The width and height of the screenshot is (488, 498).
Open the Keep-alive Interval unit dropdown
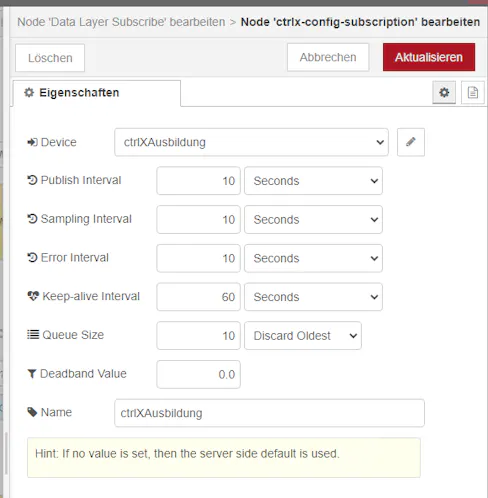click(x=313, y=297)
